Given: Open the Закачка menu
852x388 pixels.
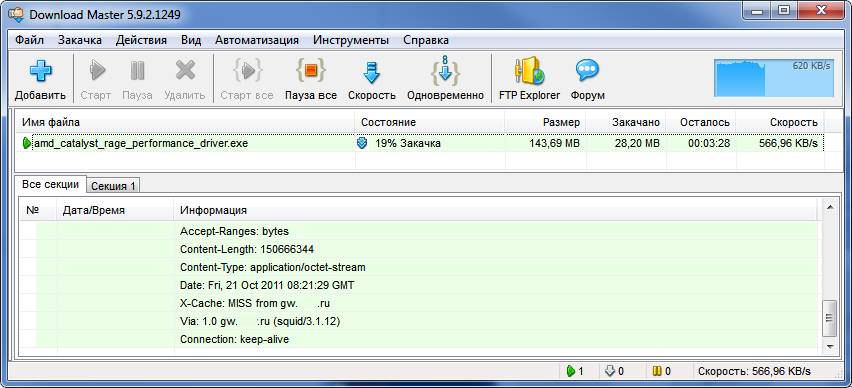Looking at the screenshot, I should 80,40.
